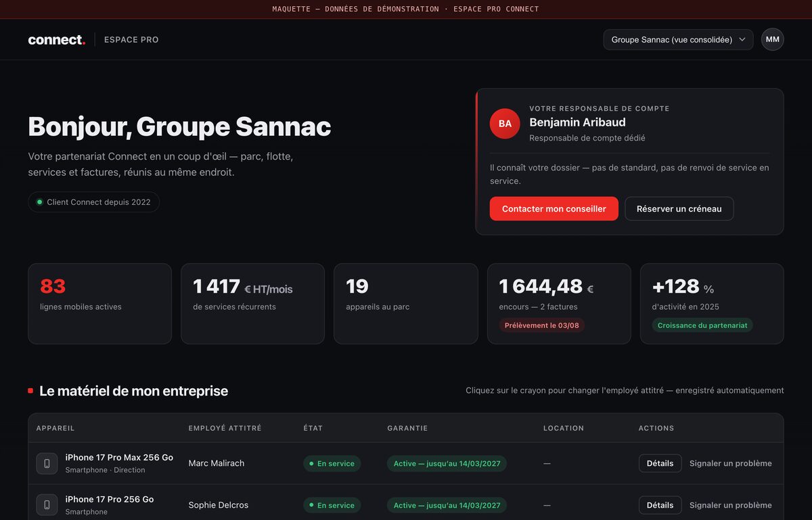This screenshot has width=812, height=520.
Task: Click the Croissance du partenariat badge
Action: click(x=702, y=325)
